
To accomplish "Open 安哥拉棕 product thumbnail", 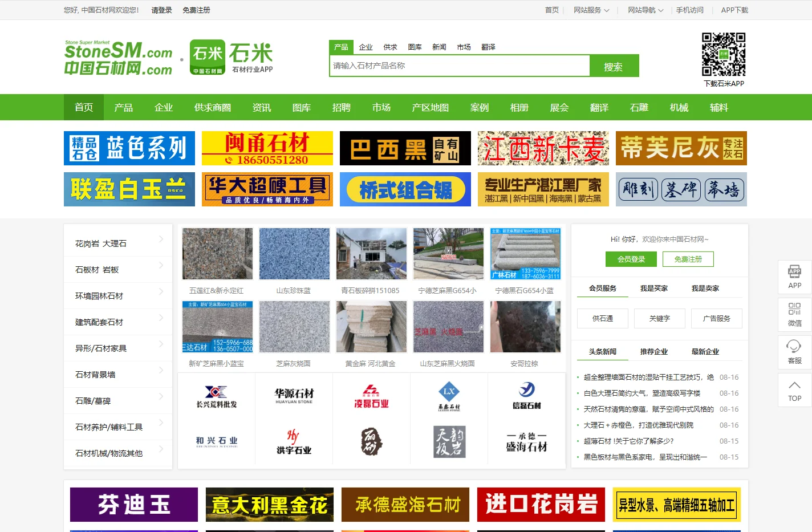I will [525, 327].
